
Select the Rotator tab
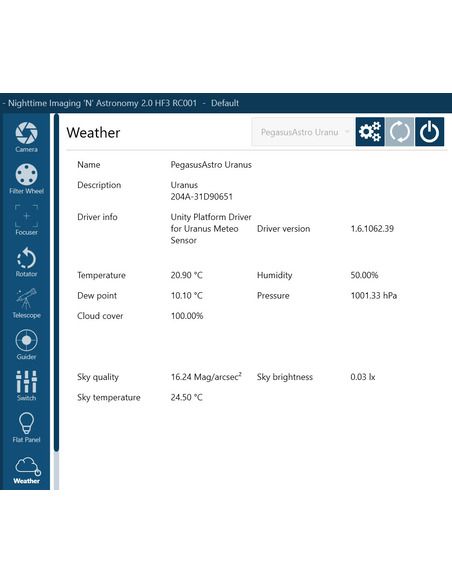(x=26, y=262)
